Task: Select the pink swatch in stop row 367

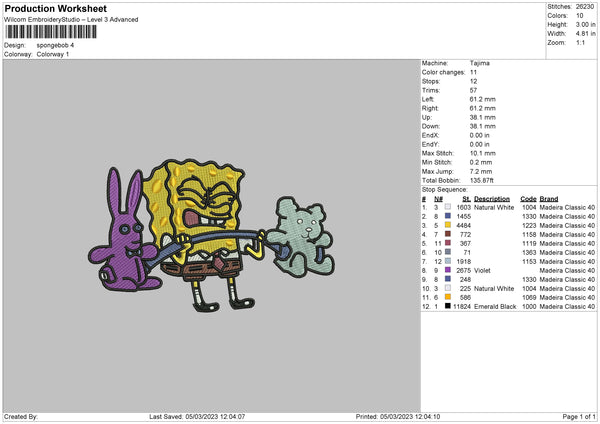Action: (447, 243)
